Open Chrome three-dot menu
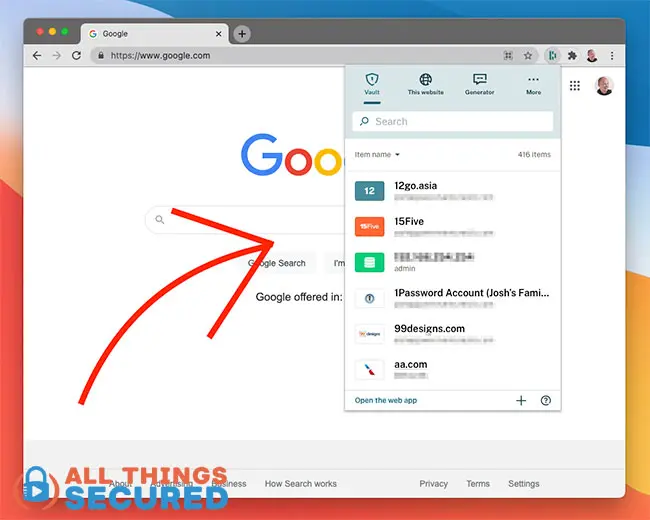 (x=612, y=55)
